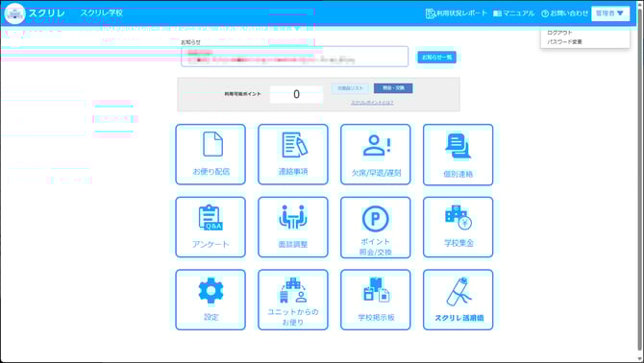This screenshot has height=363, width=644.
Task: Open the 欠席/早退/遅刻 tile
Action: [376, 155]
